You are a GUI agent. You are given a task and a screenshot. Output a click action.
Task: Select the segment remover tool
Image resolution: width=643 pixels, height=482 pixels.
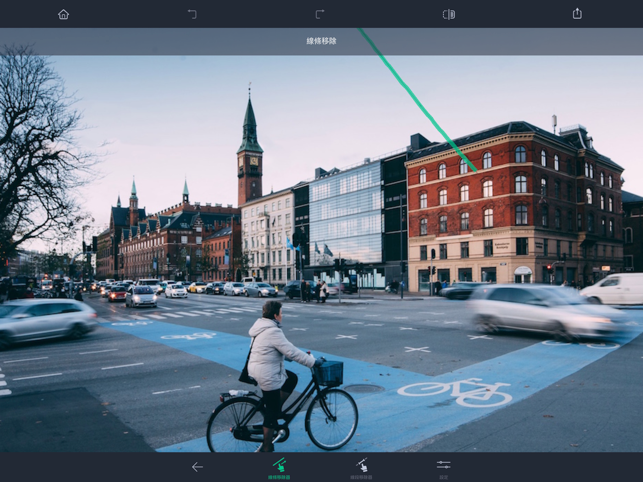pyautogui.click(x=361, y=468)
